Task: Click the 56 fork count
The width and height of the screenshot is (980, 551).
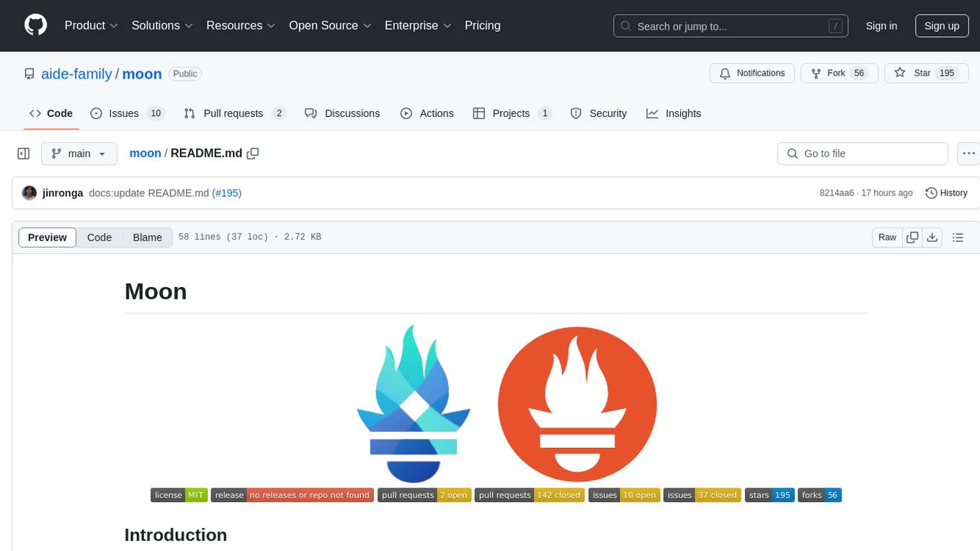Action: coord(858,73)
